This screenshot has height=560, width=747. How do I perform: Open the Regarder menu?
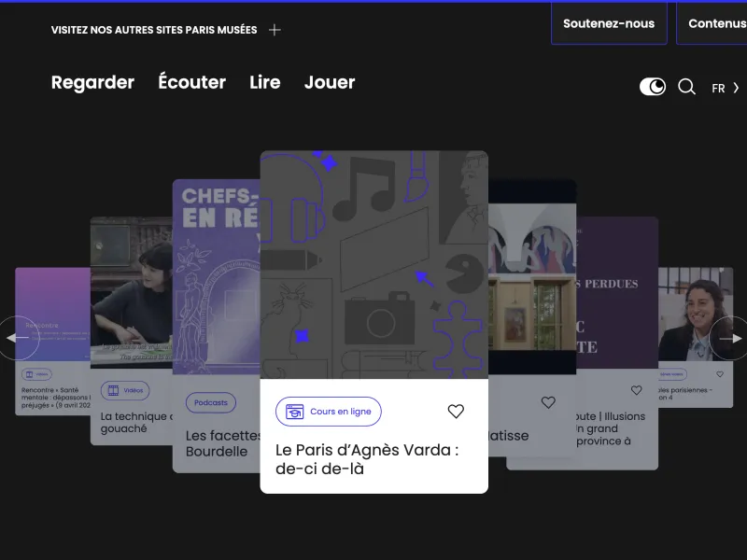[x=92, y=82]
